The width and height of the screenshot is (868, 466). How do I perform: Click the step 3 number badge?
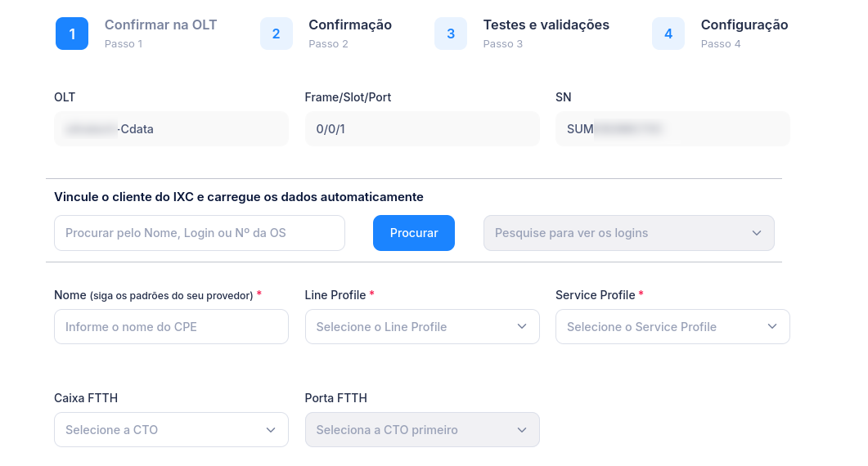(451, 34)
